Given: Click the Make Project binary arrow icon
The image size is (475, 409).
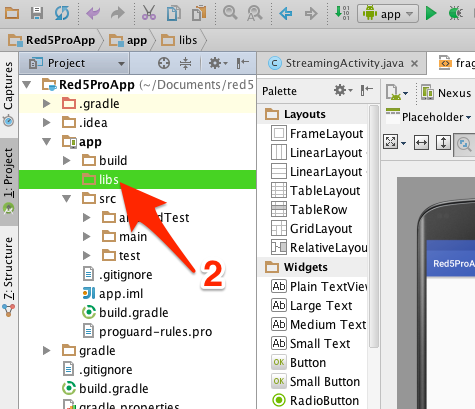Looking at the screenshot, I should (x=342, y=13).
